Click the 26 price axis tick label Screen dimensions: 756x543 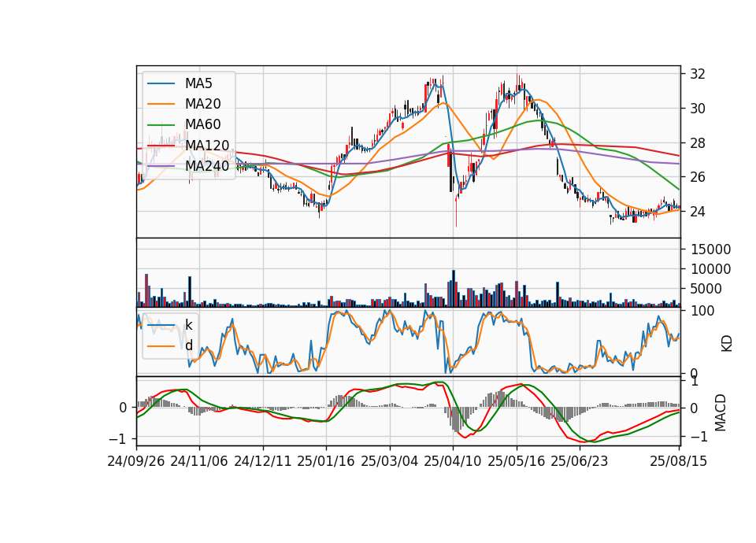click(698, 177)
